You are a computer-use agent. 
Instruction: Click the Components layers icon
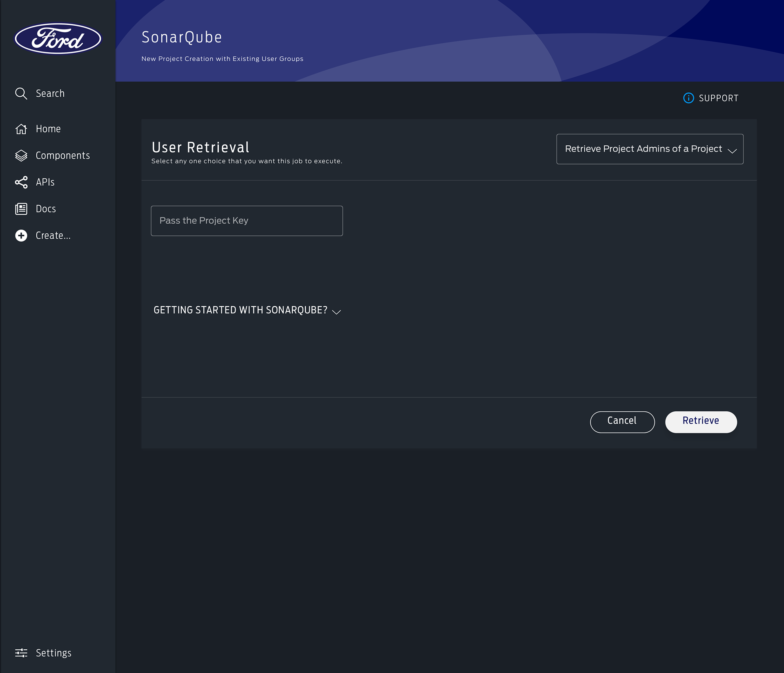click(21, 155)
